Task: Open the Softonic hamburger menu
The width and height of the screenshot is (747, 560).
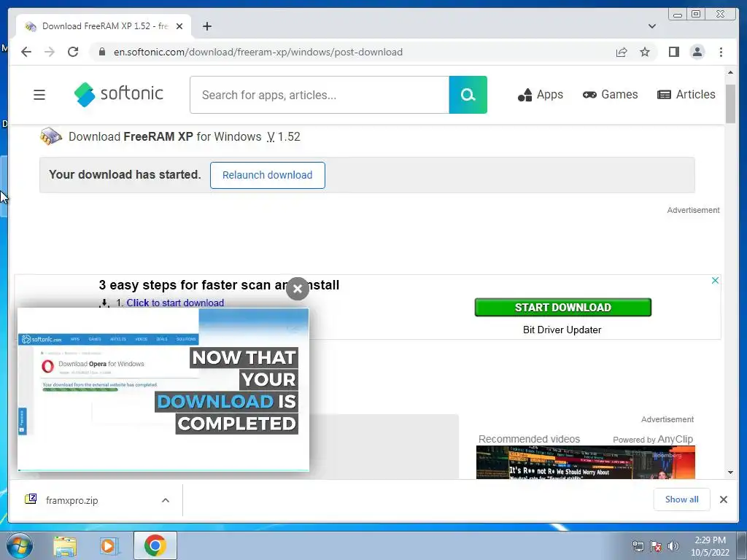Action: pos(39,95)
